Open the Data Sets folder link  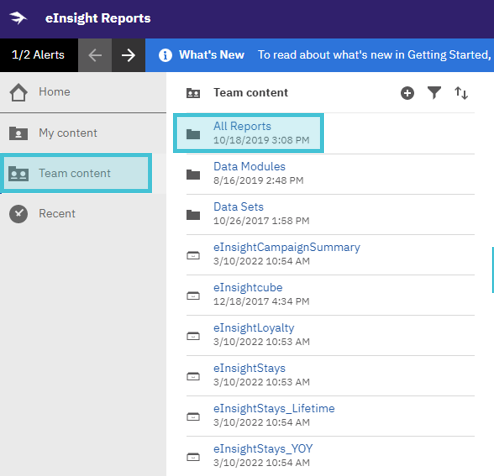coord(239,207)
